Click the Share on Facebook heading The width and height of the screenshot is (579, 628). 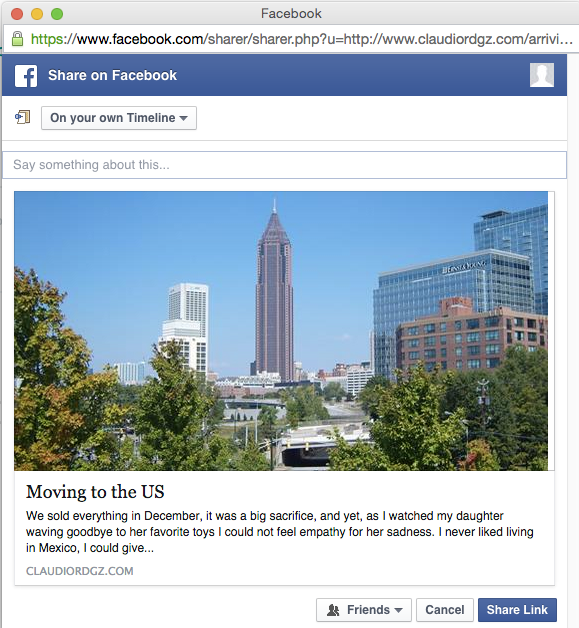[113, 75]
